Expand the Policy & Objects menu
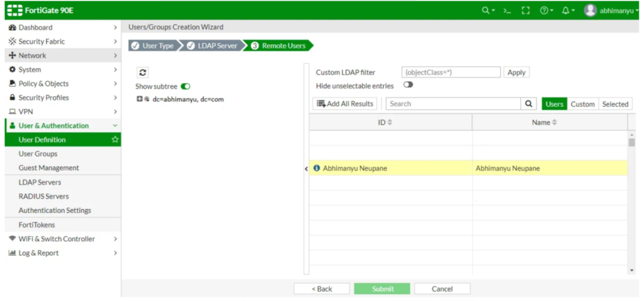Image resolution: width=644 pixels, height=301 pixels. (x=63, y=84)
